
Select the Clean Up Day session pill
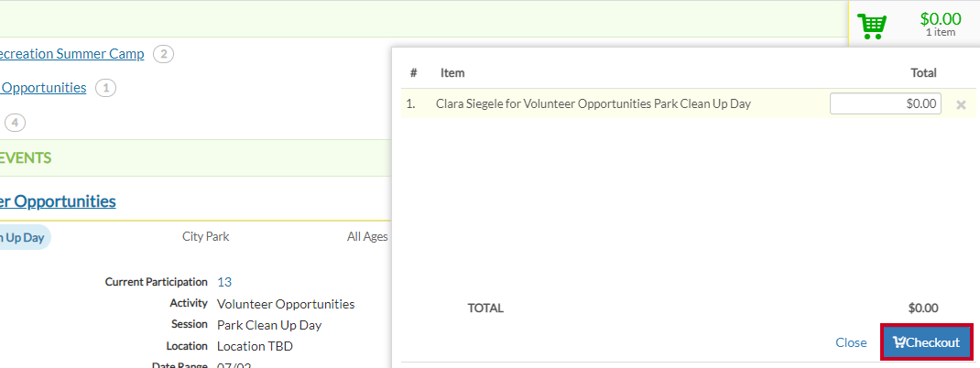coord(25,237)
